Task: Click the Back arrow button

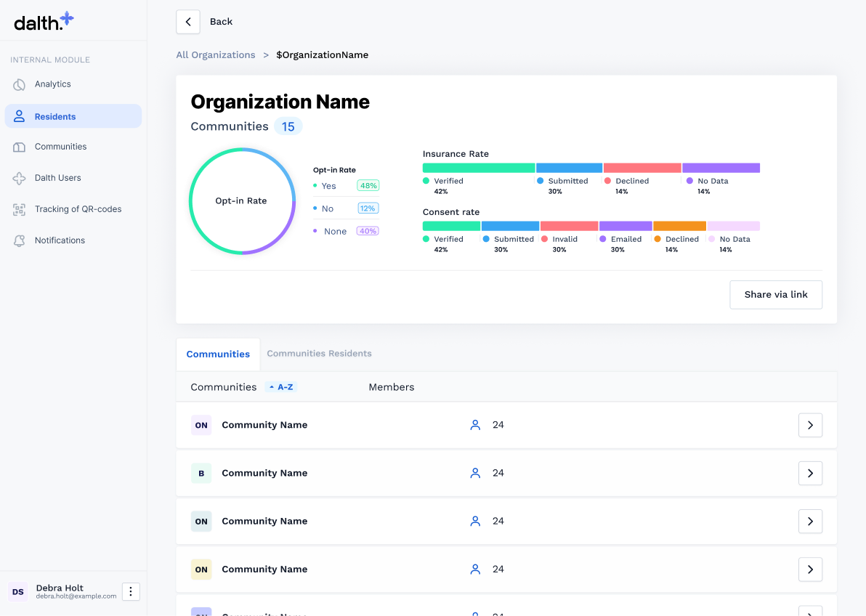Action: [x=188, y=22]
